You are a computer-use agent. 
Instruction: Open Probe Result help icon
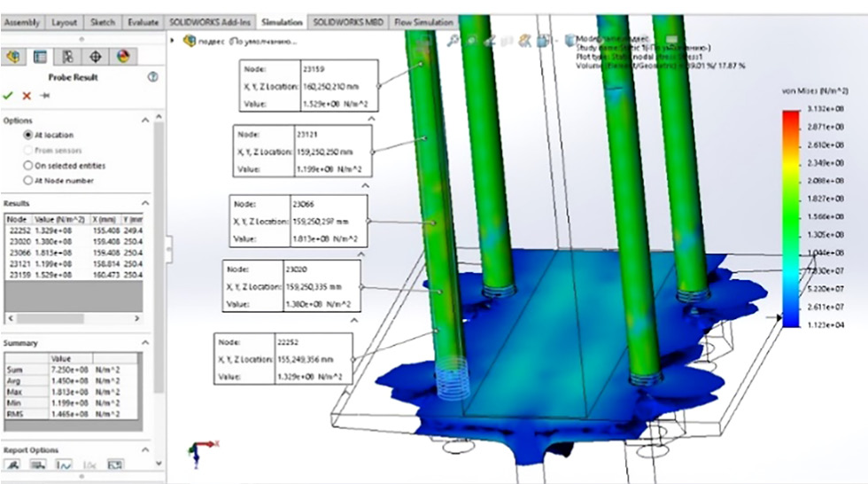152,77
